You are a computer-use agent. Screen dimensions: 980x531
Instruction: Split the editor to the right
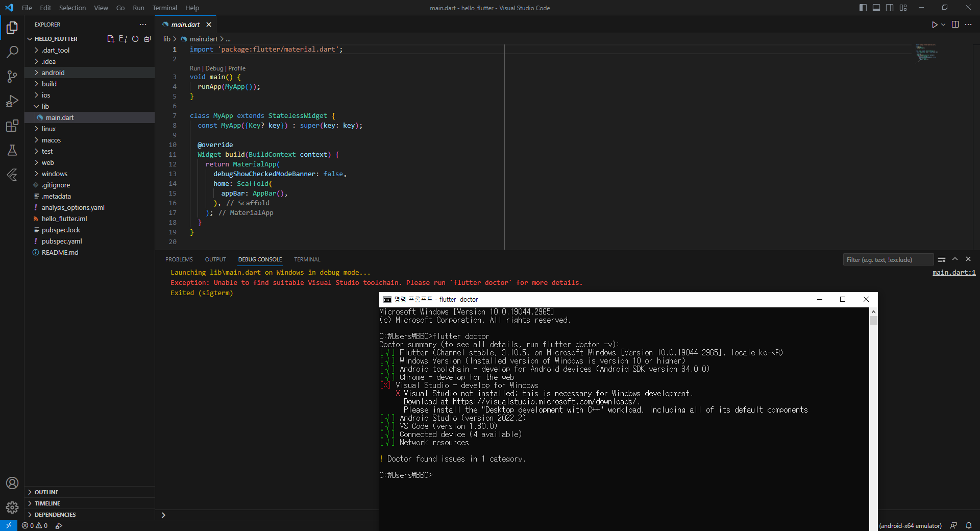point(955,25)
